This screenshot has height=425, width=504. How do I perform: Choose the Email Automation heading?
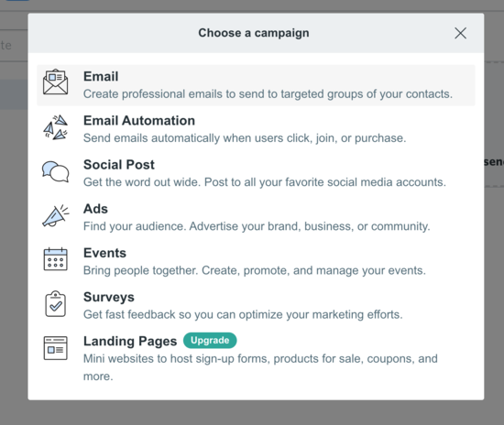139,121
